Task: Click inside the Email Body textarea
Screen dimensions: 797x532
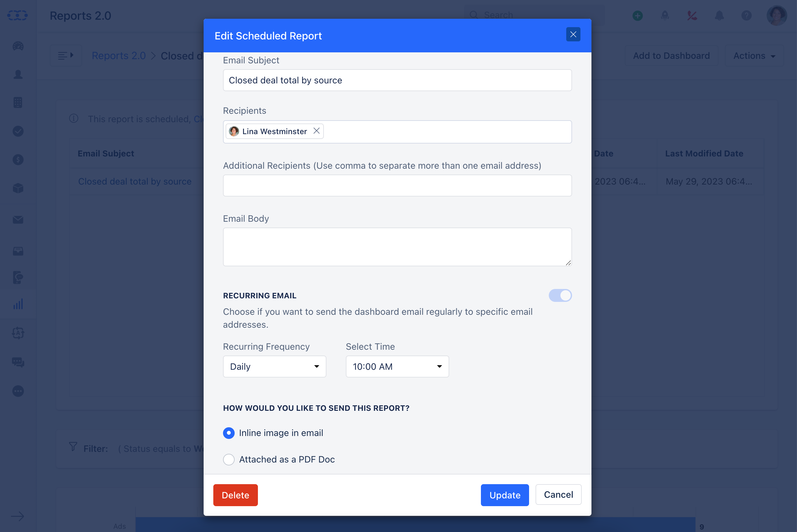Action: [x=397, y=247]
